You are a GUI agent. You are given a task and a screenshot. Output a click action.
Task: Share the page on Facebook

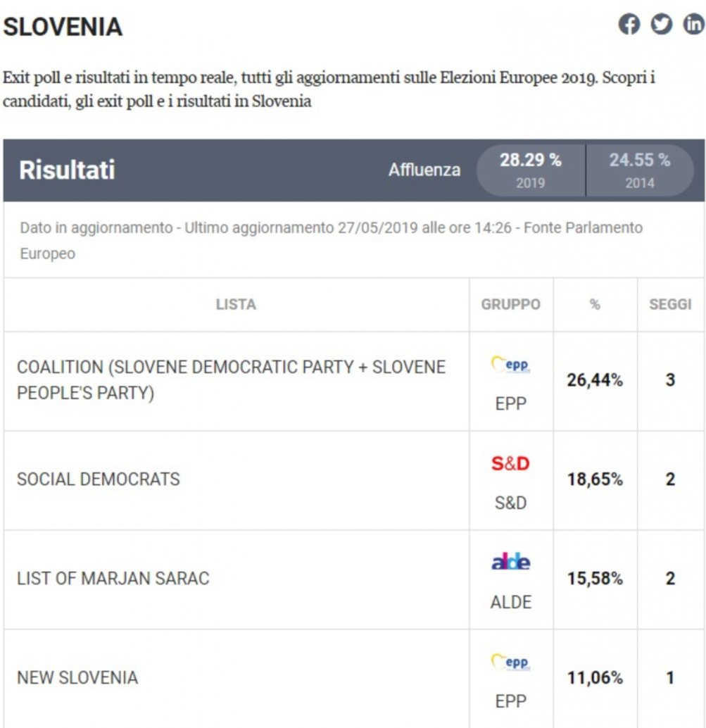click(x=629, y=24)
